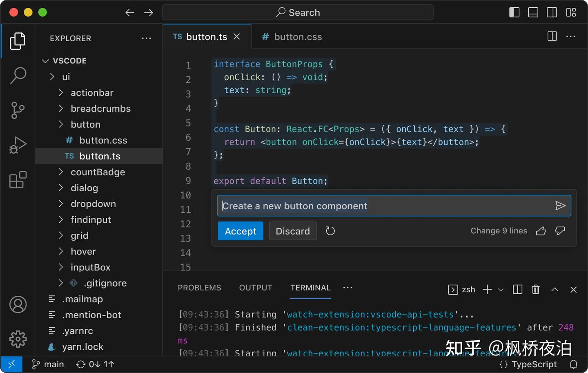
Task: Expand the hover folder
Action: coord(99,252)
